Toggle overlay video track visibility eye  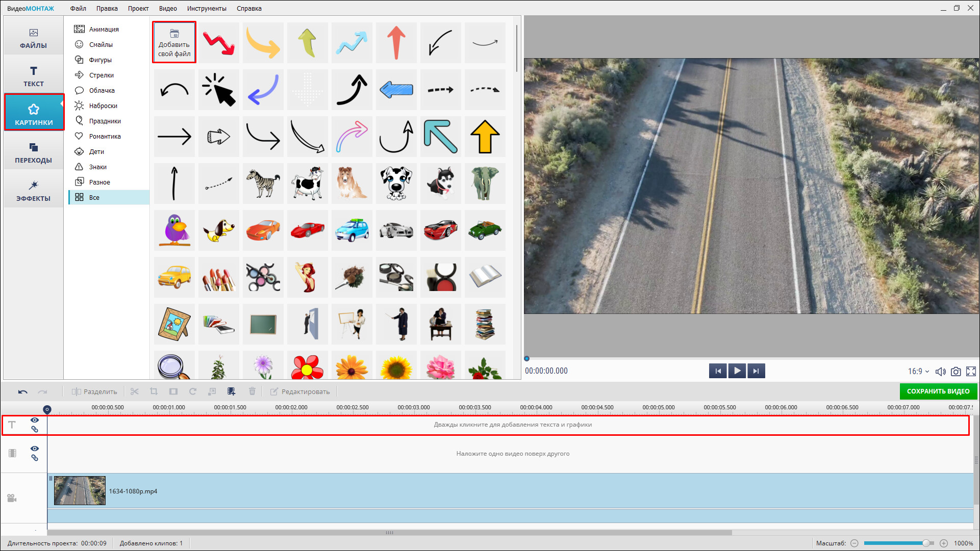click(35, 449)
